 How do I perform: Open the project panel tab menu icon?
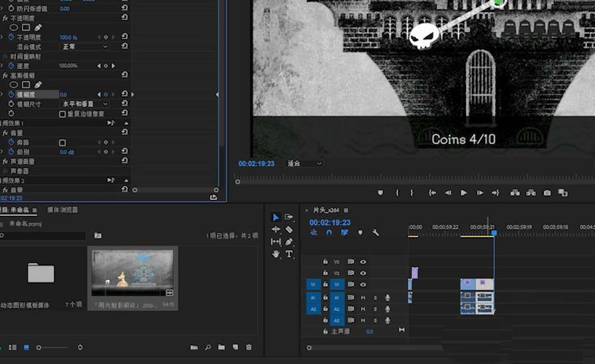(35, 210)
